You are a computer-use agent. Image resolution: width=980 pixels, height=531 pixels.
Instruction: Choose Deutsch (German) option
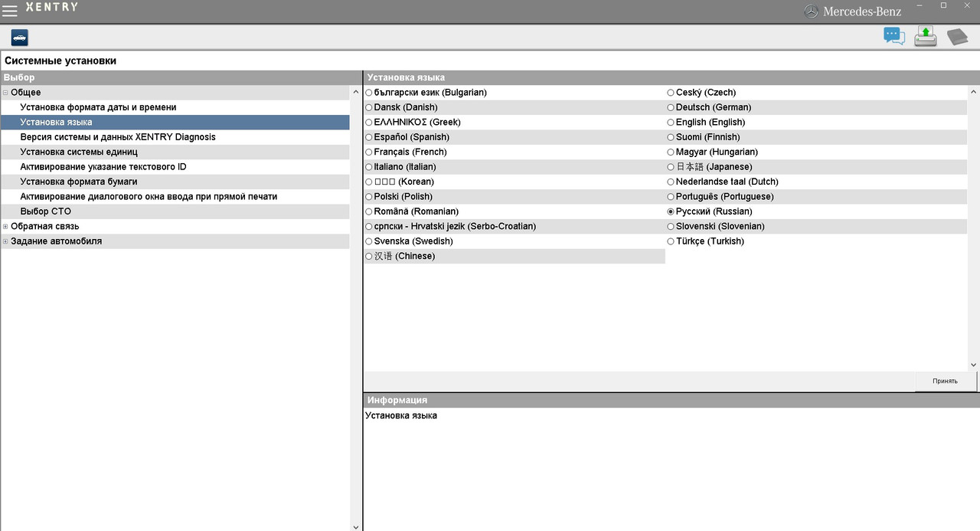coord(671,107)
